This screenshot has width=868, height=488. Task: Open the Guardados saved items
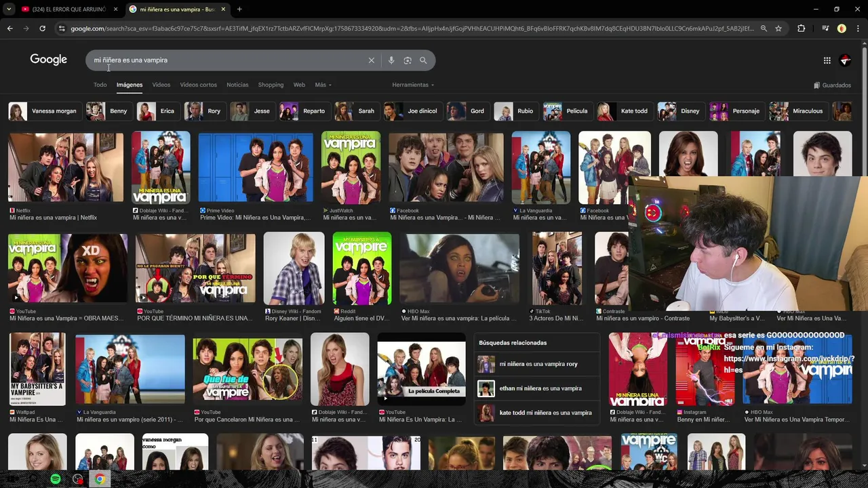832,85
